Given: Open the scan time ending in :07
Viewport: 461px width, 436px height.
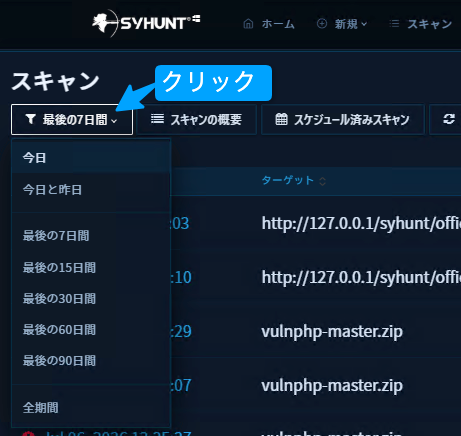Looking at the screenshot, I should [x=181, y=385].
